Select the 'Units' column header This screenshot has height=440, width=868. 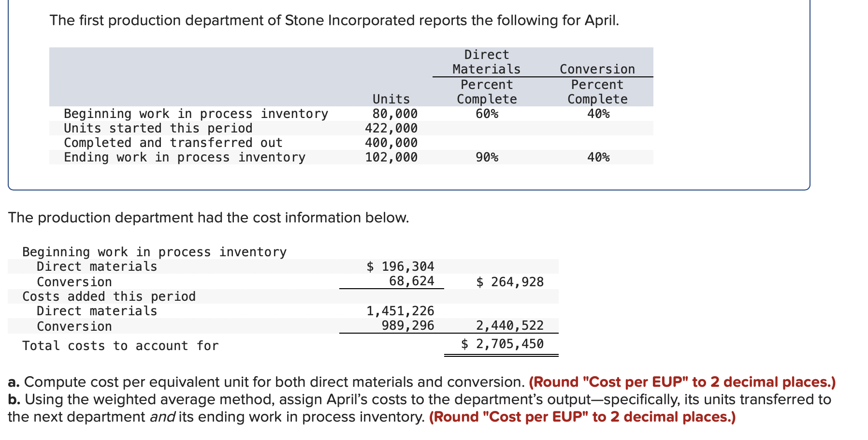tap(391, 99)
